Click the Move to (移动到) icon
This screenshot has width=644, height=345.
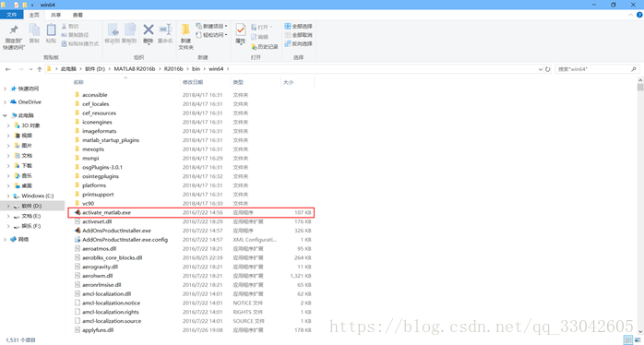[113, 30]
